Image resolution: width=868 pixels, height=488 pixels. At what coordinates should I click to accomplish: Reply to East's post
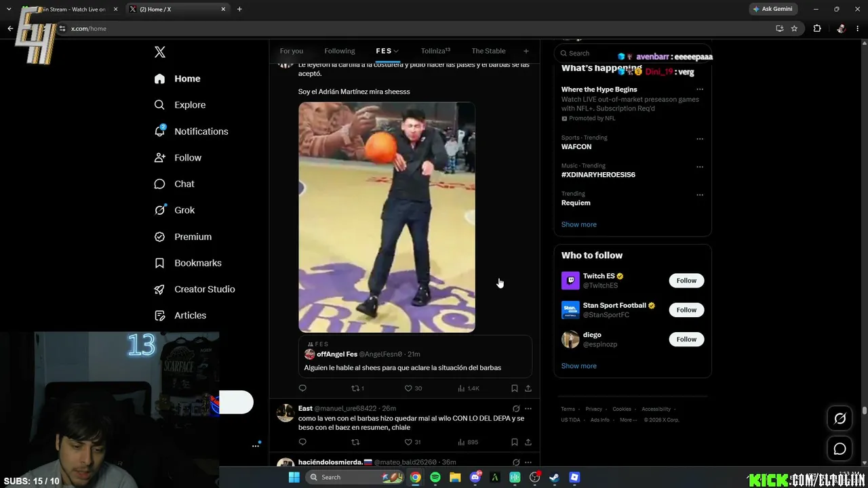(x=302, y=442)
